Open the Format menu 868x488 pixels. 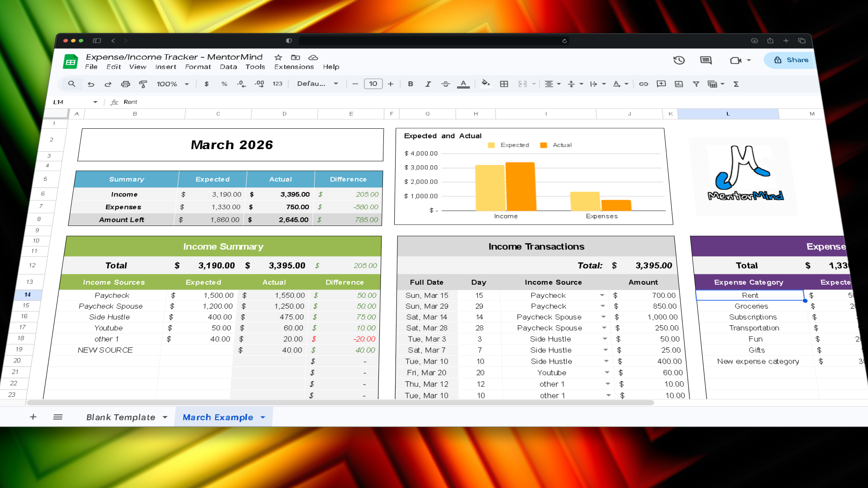[198, 67]
